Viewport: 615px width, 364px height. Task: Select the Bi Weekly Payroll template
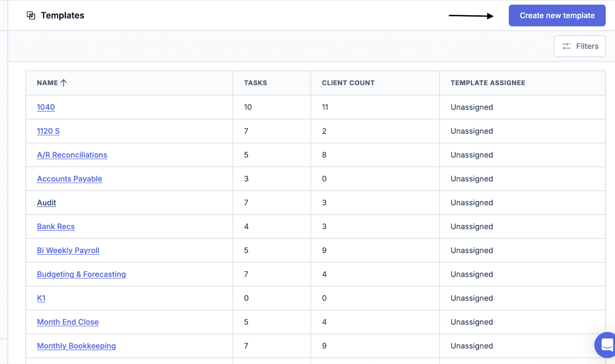[x=68, y=250]
